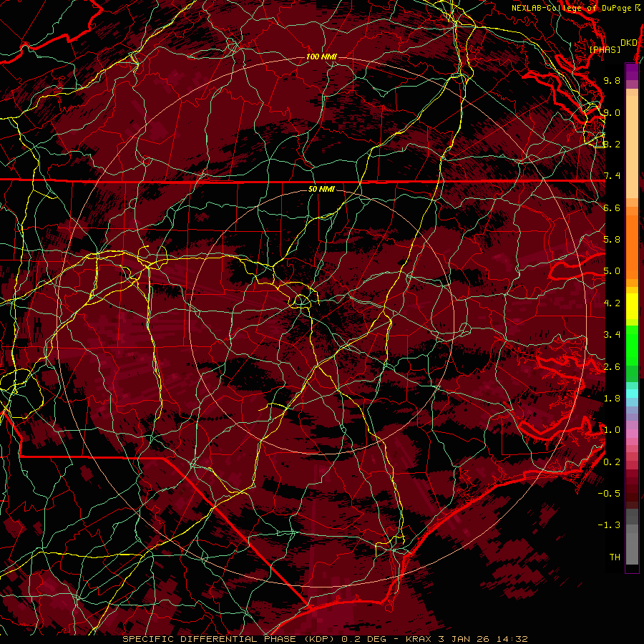Click the pink segment near 1.0 on color bar
The image size is (644, 644).
[632, 434]
